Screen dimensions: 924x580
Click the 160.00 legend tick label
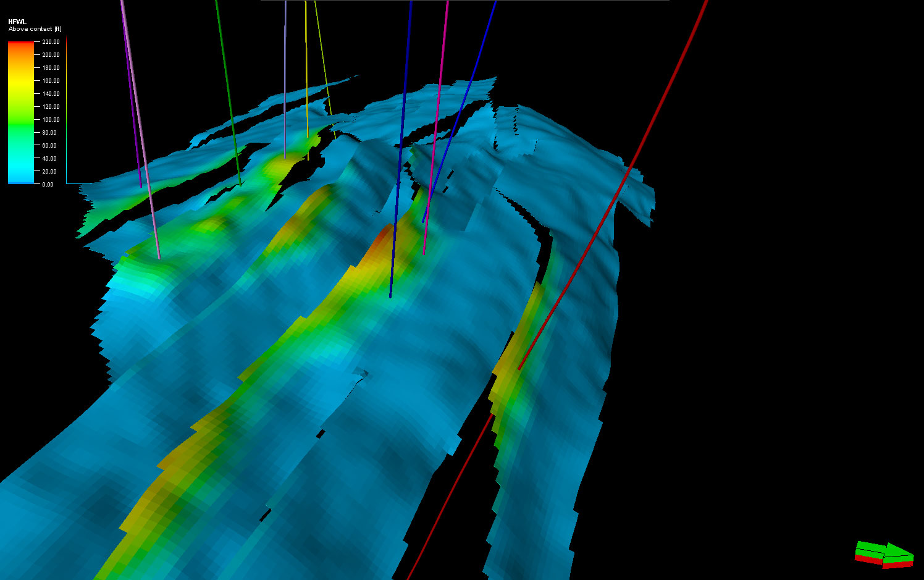(51, 81)
